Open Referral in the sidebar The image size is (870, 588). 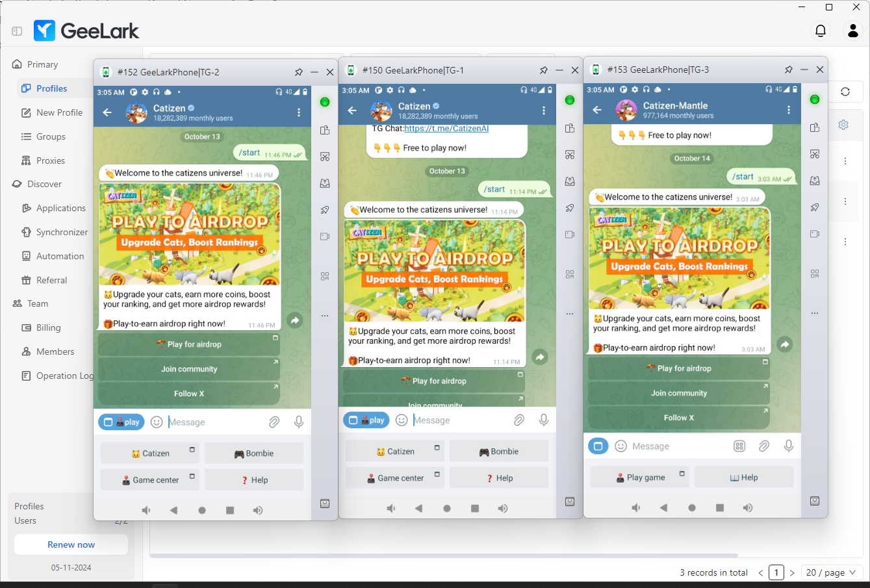[x=51, y=280]
